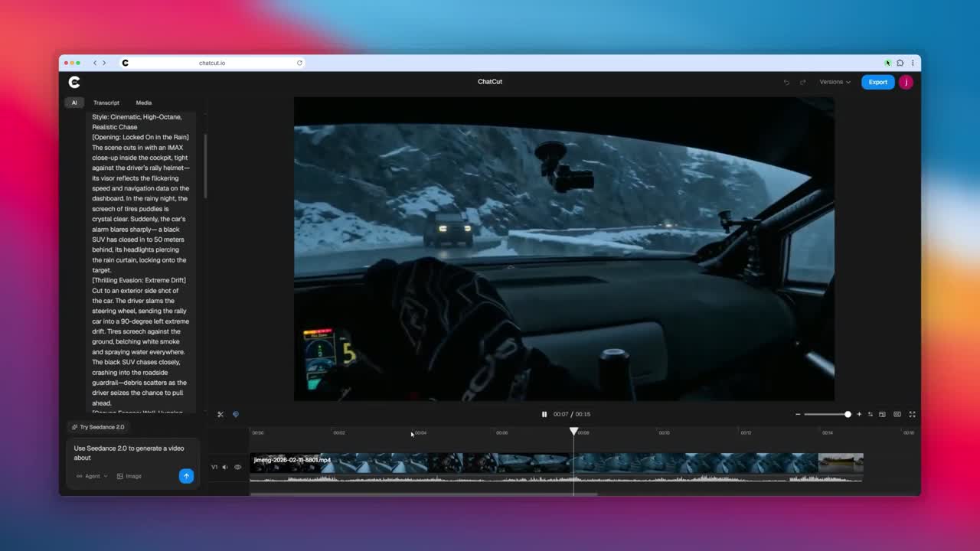Image resolution: width=980 pixels, height=551 pixels.
Task: Redo the last edit
Action: point(802,82)
